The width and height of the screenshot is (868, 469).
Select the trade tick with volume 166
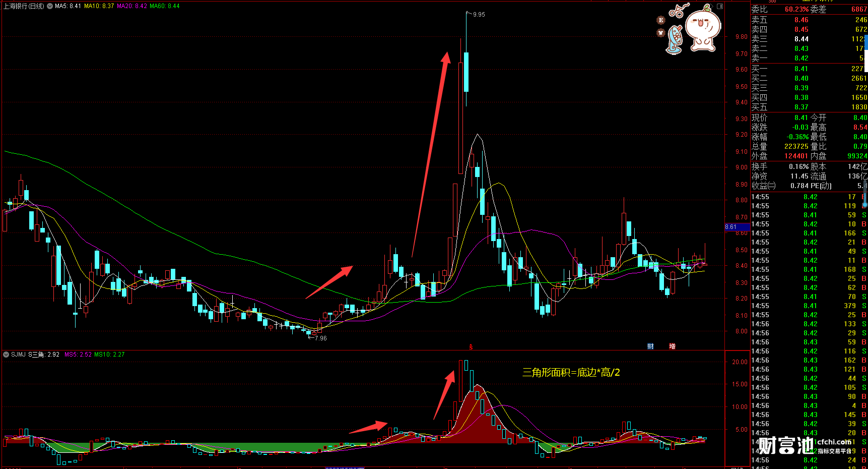pos(809,233)
